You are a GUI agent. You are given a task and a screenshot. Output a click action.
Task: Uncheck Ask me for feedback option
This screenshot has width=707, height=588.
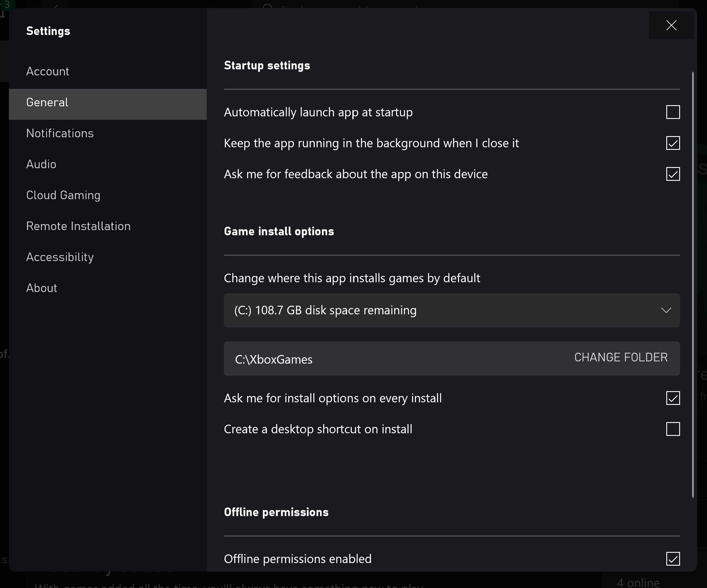coord(673,174)
